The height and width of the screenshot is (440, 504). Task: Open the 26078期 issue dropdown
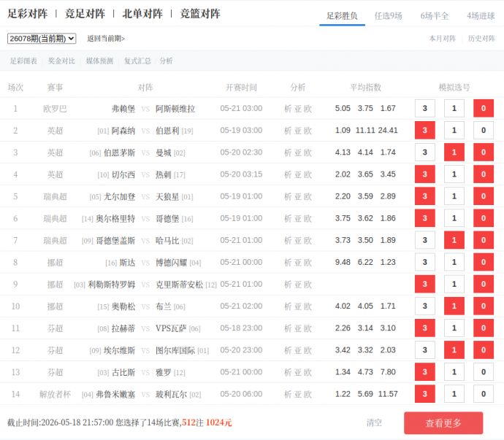point(42,39)
